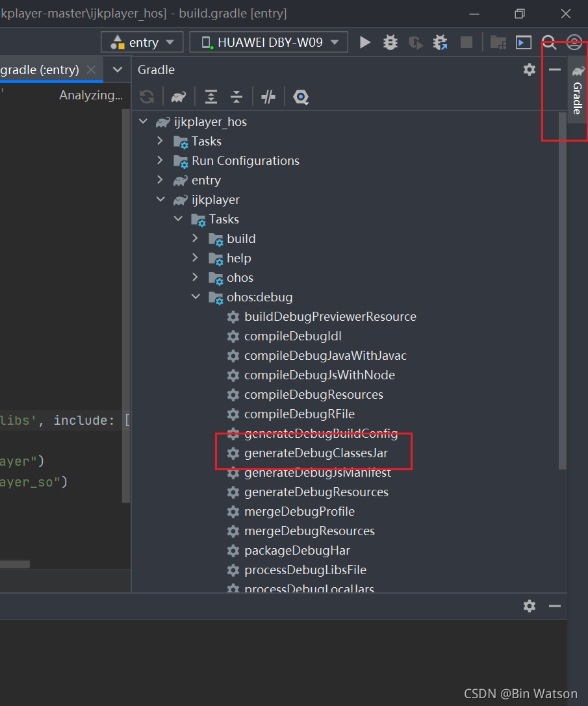Select generateDebugBuildConfig task
588x706 pixels.
(x=321, y=434)
